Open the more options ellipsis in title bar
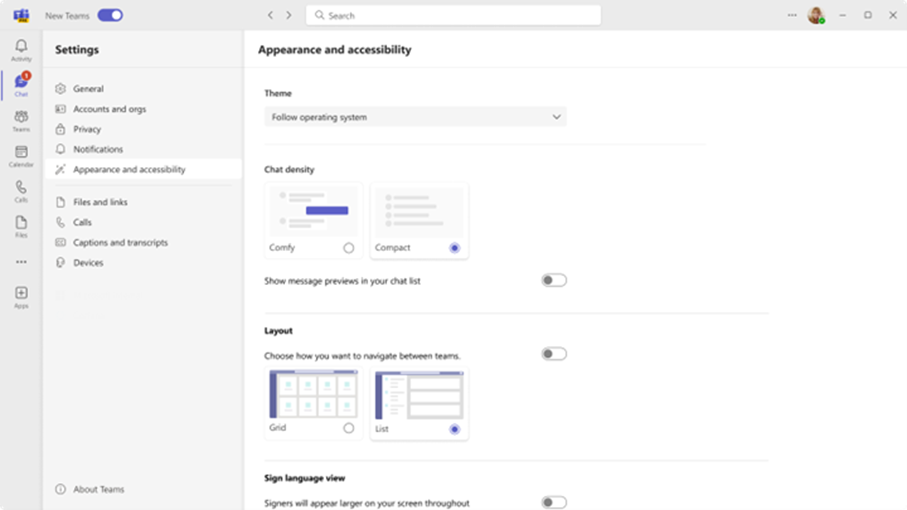The height and width of the screenshot is (510, 907). click(x=792, y=15)
